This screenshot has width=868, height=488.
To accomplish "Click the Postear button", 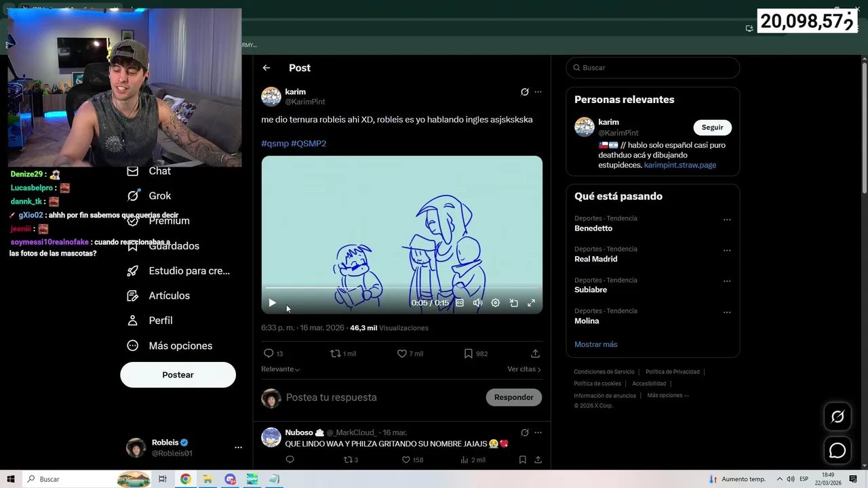I will 178,375.
